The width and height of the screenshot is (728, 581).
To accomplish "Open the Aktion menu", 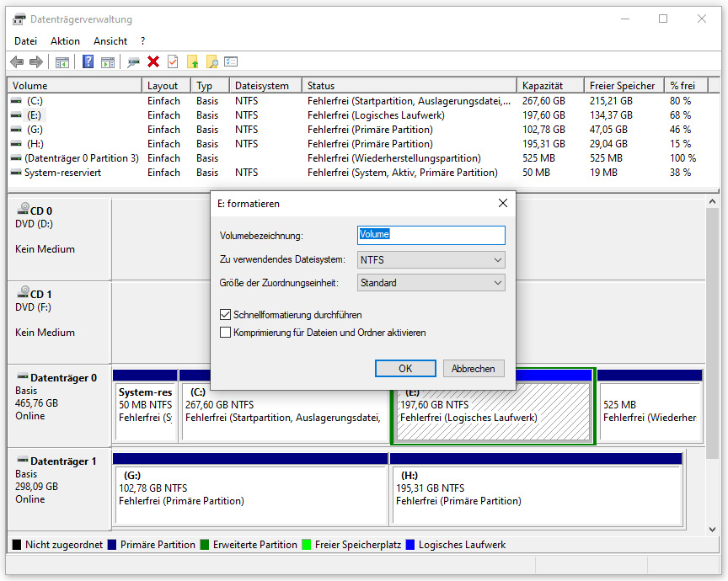I will 65,40.
